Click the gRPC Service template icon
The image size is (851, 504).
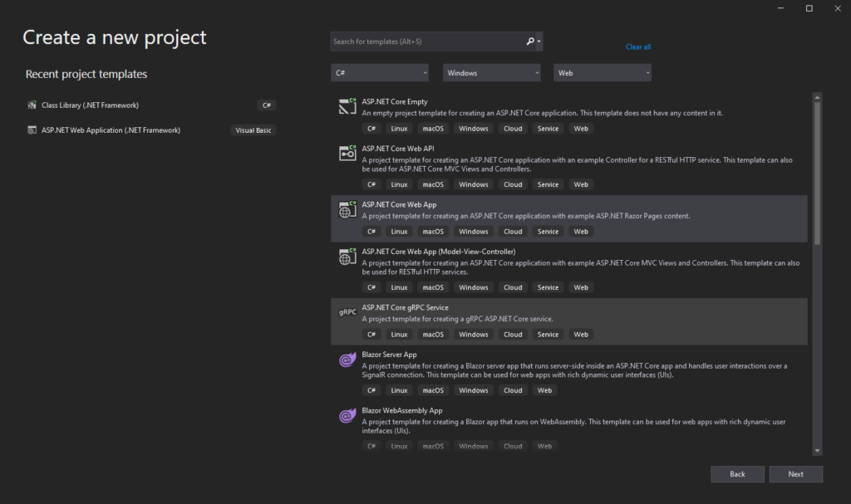[x=347, y=312]
